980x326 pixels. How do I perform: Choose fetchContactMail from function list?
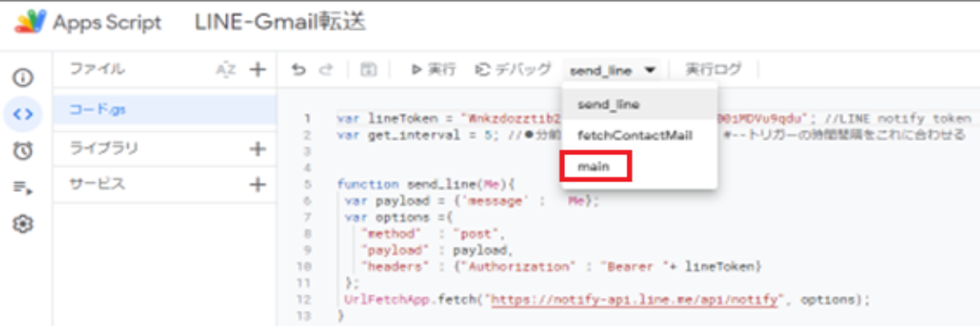(639, 135)
